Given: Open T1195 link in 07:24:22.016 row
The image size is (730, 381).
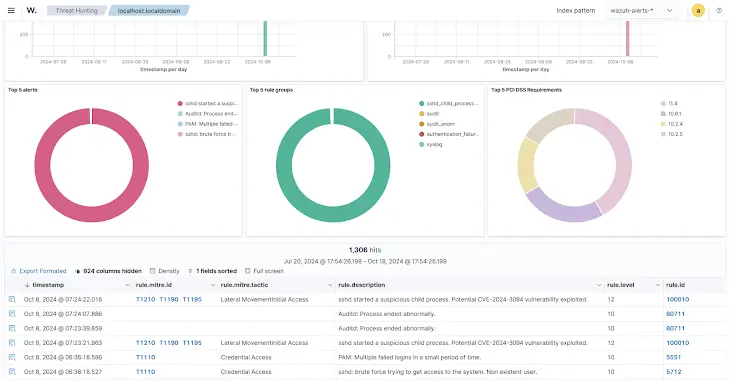Looking at the screenshot, I should [192, 299].
